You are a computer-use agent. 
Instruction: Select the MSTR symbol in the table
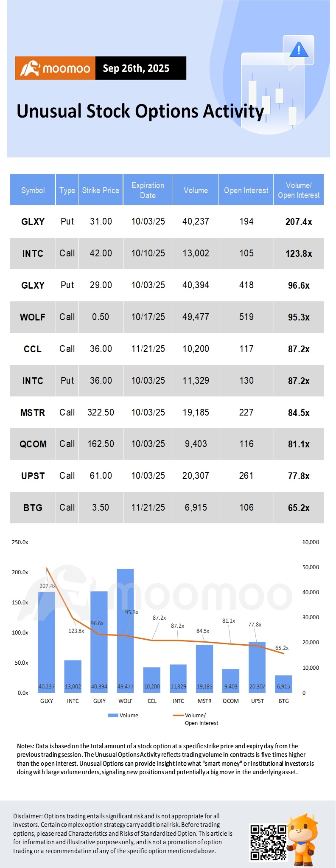point(33,413)
